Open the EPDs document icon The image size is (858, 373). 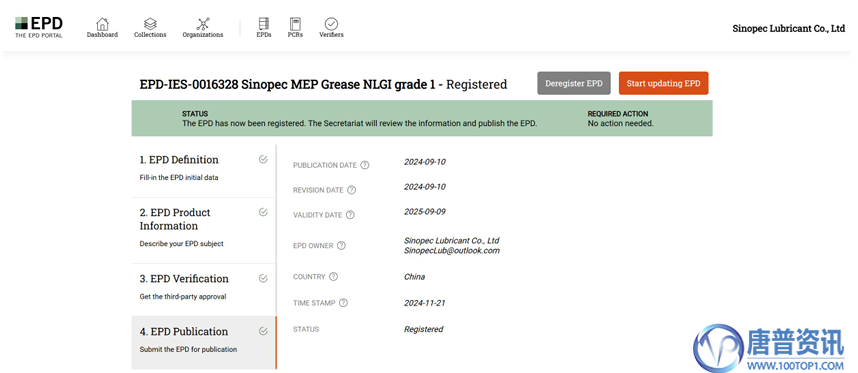point(264,24)
